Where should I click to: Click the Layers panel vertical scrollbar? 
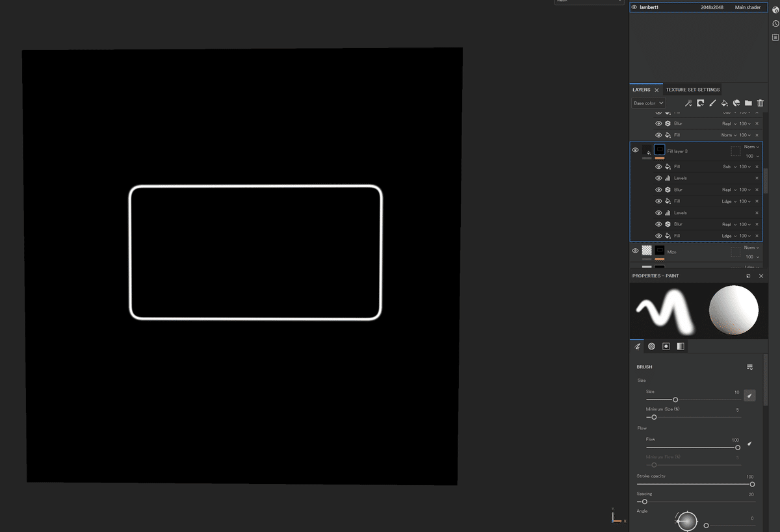(x=767, y=181)
